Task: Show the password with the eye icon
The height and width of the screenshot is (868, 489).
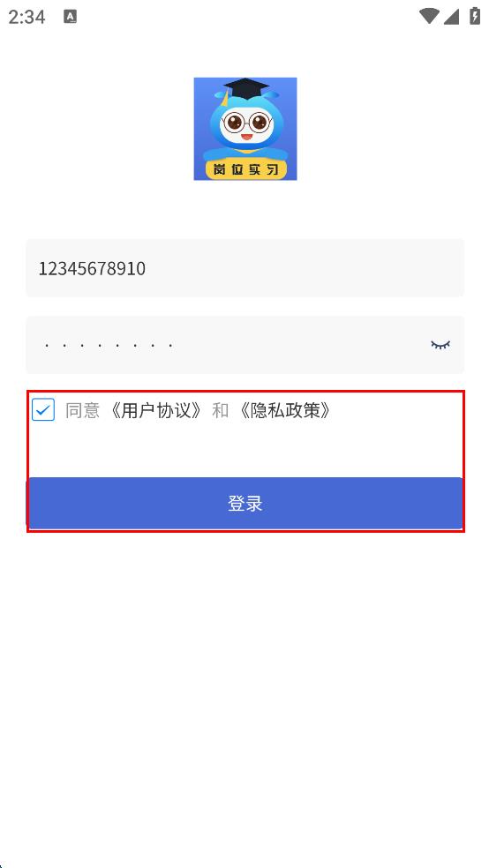Action: click(440, 345)
